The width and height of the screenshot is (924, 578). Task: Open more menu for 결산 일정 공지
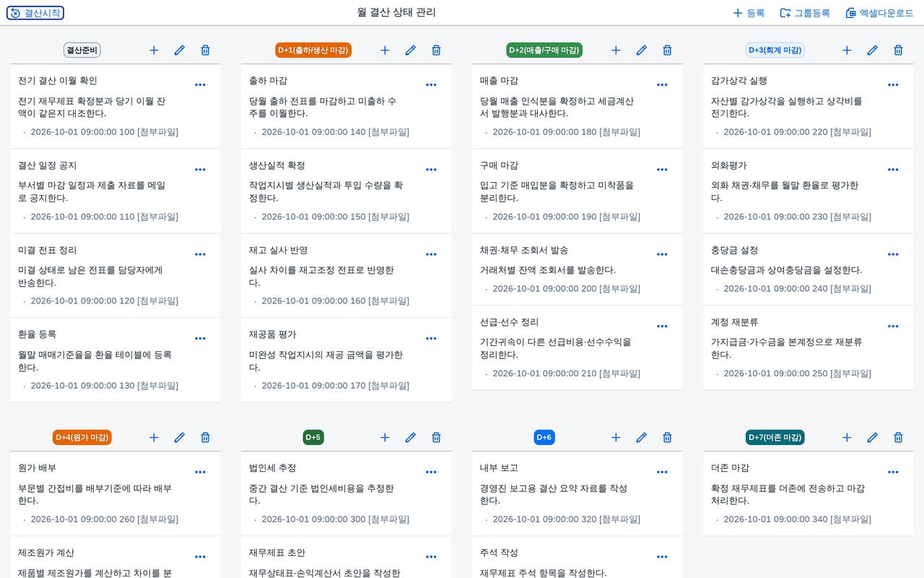click(200, 170)
